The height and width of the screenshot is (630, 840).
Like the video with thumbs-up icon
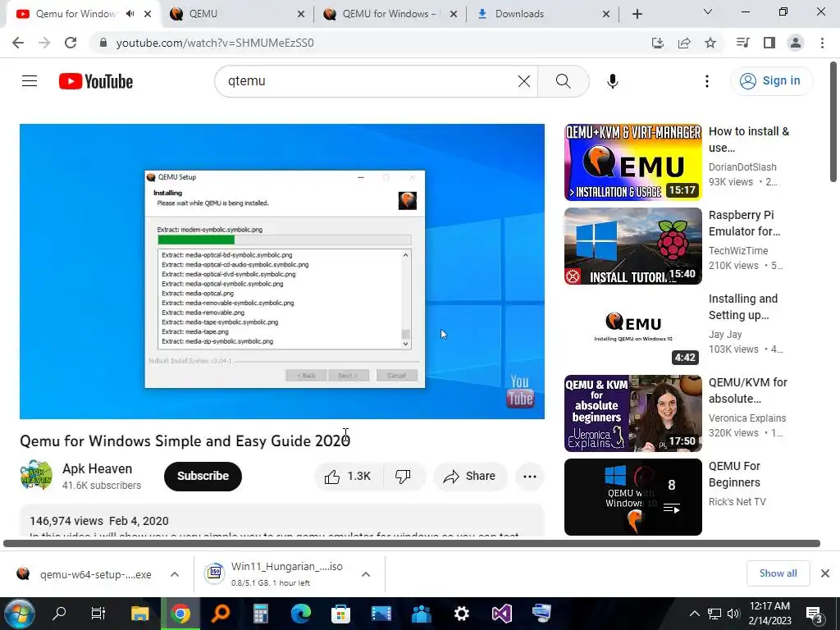(348, 476)
